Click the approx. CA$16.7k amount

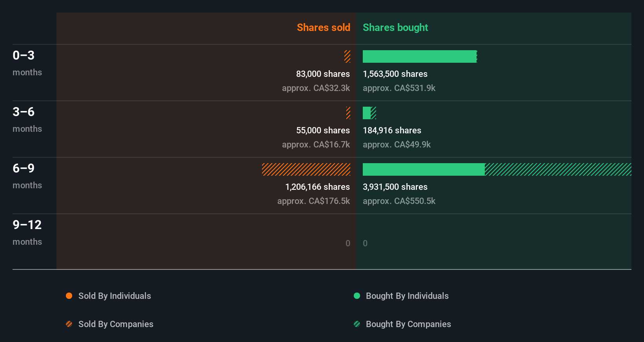[316, 144]
